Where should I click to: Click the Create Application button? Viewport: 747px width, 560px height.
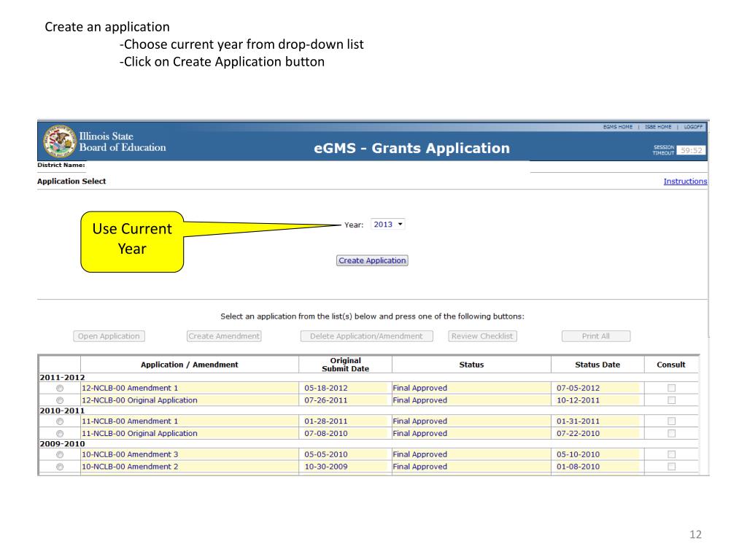(372, 260)
